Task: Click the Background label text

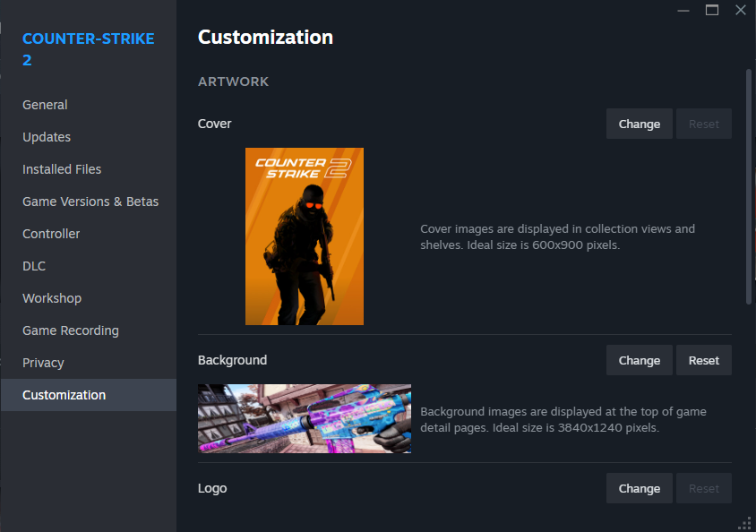Action: pos(232,360)
